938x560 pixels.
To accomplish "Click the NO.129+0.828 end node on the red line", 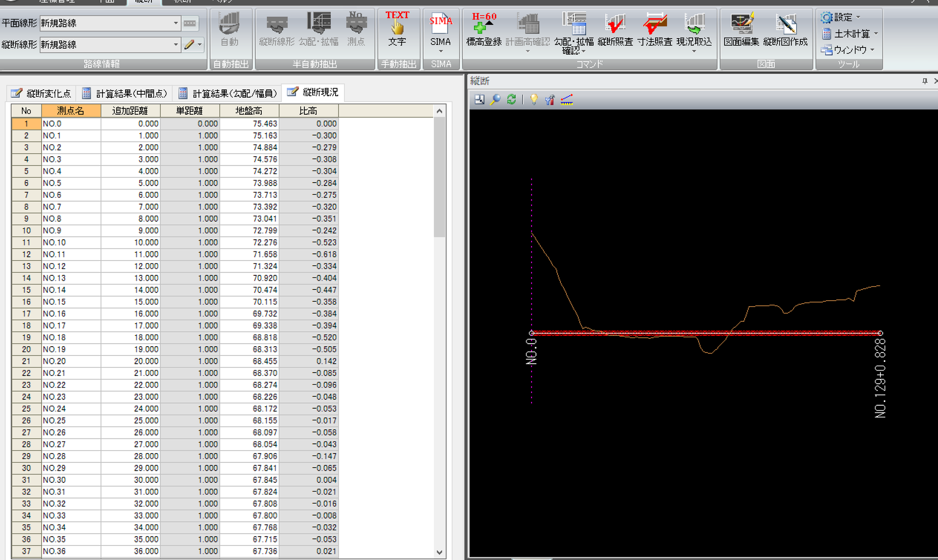I will pyautogui.click(x=880, y=333).
